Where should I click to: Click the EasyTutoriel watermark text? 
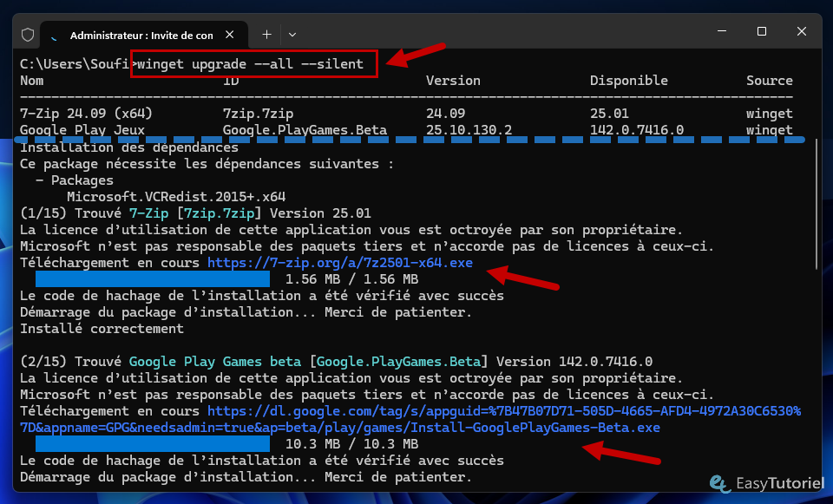click(777, 484)
